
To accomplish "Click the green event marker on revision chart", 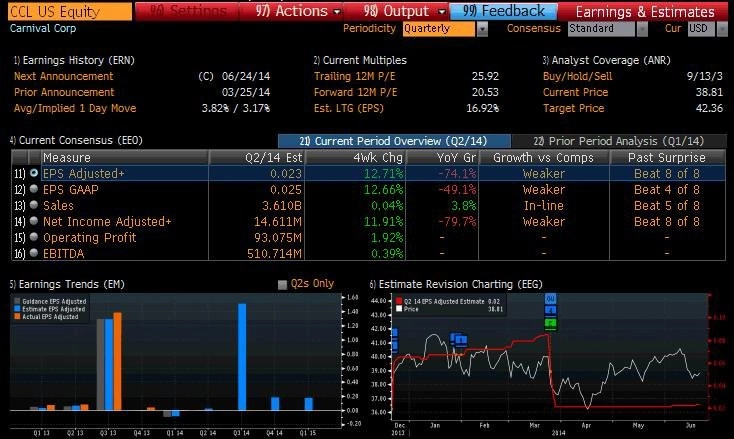I will coord(550,323).
